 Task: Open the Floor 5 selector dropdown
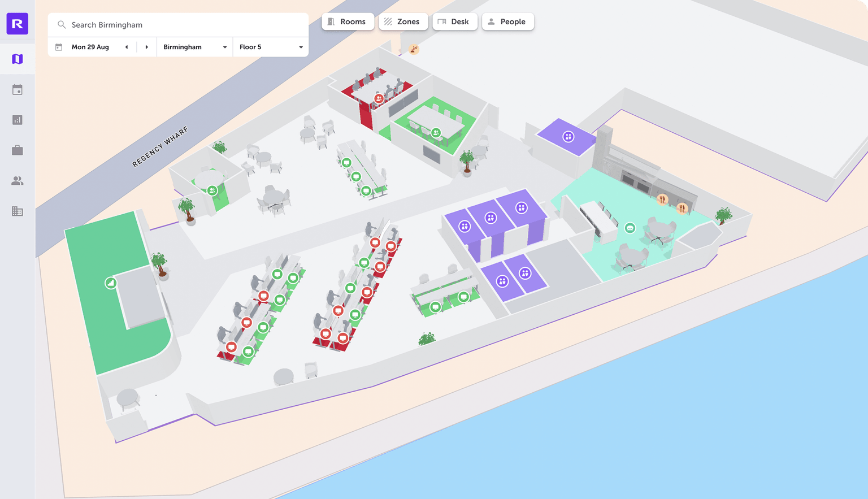tap(271, 47)
